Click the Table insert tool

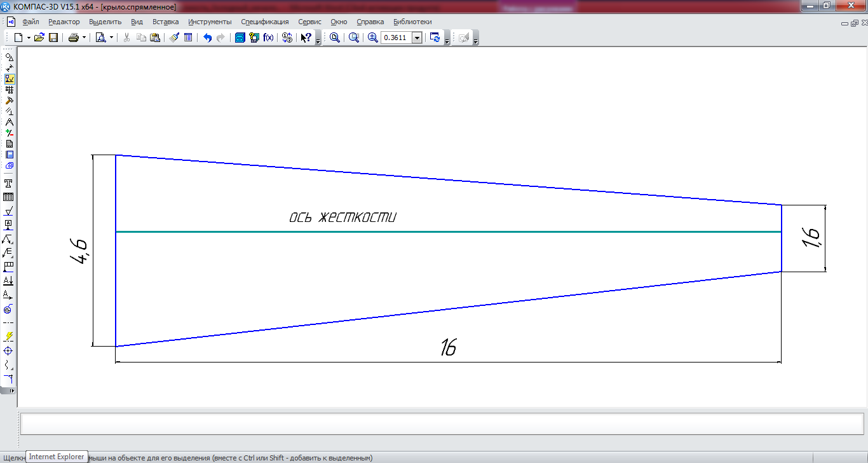[9, 197]
